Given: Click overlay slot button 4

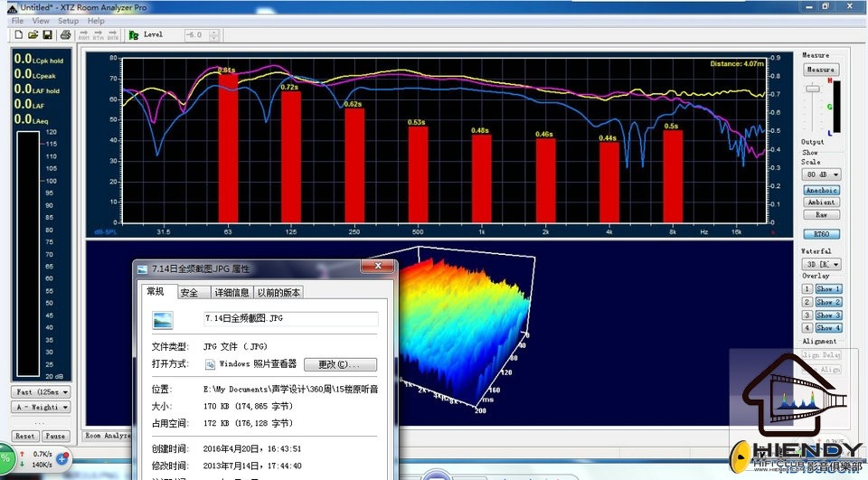Looking at the screenshot, I should point(807,328).
